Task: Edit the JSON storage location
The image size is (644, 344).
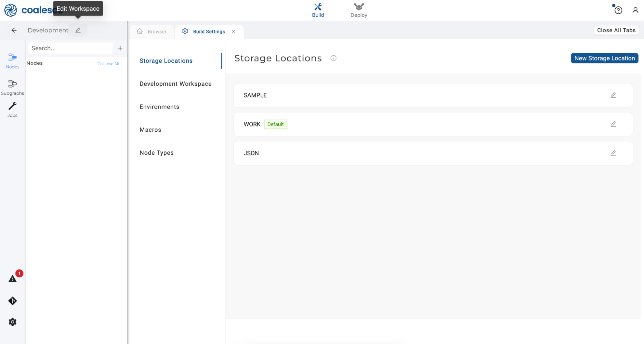Action: pyautogui.click(x=613, y=153)
